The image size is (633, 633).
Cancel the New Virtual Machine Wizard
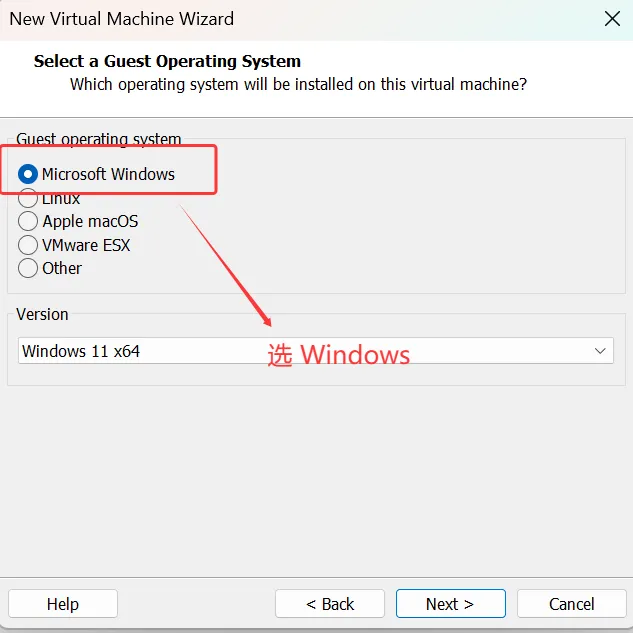tap(572, 604)
